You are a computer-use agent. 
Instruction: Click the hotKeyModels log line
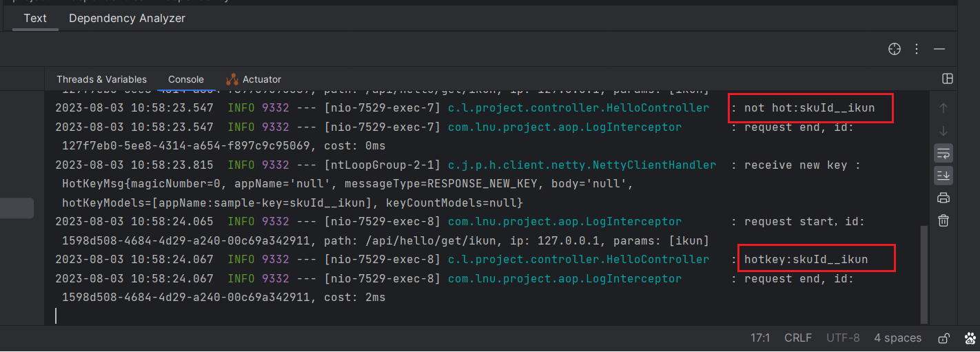coord(293,203)
